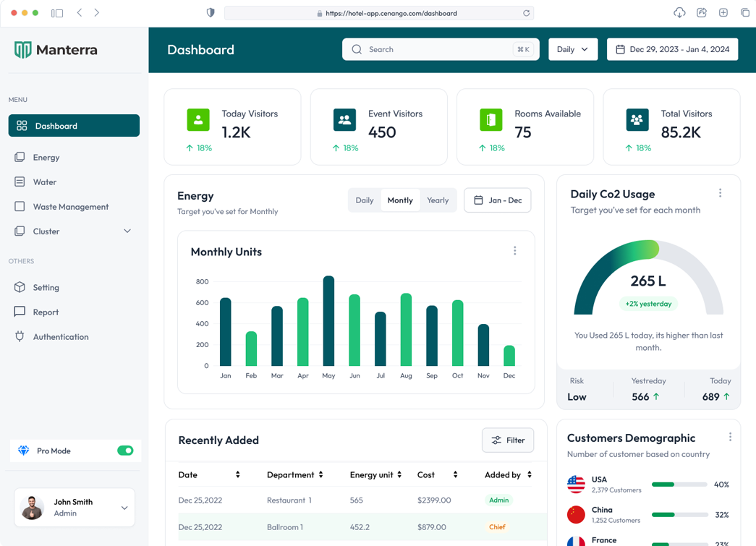Click the Filter button on Recently Added

pyautogui.click(x=507, y=440)
